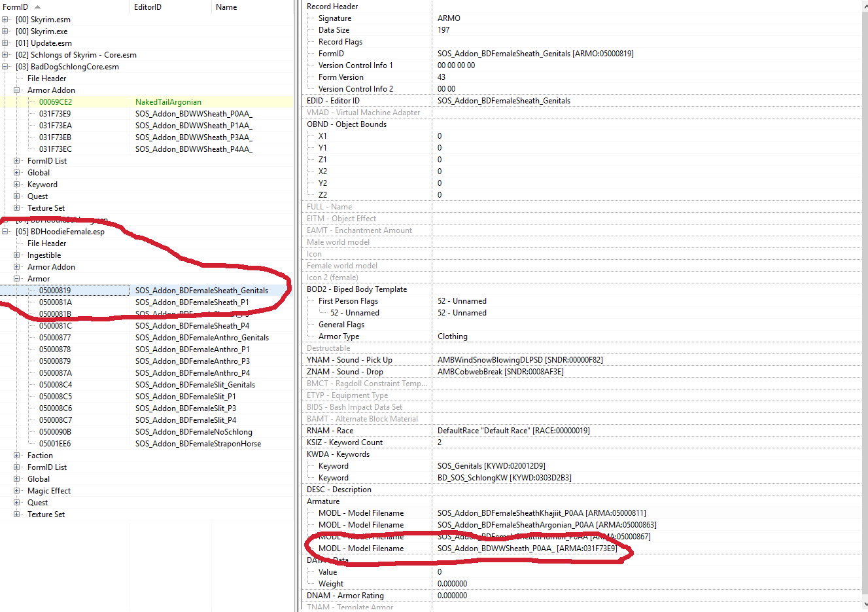
Task: Click the ARMA:05000811 model filename value
Action: (542, 513)
